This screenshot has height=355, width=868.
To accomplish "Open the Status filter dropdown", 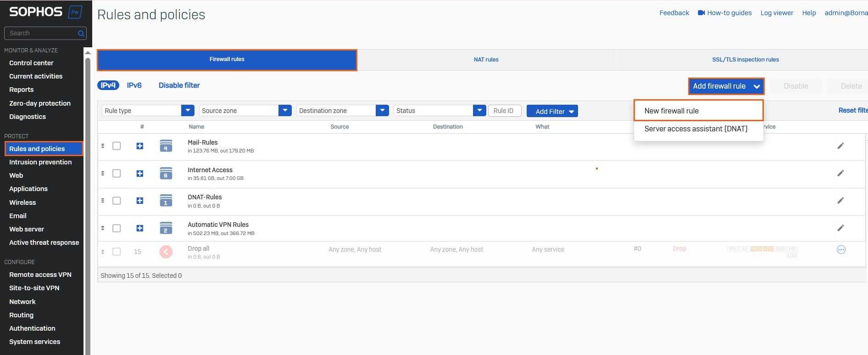I will click(440, 111).
